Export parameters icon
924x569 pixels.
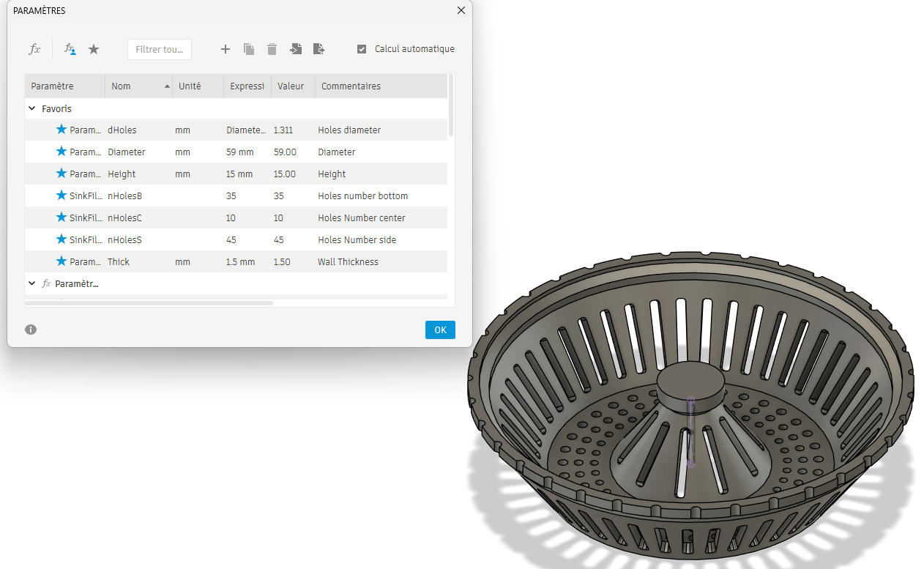318,49
